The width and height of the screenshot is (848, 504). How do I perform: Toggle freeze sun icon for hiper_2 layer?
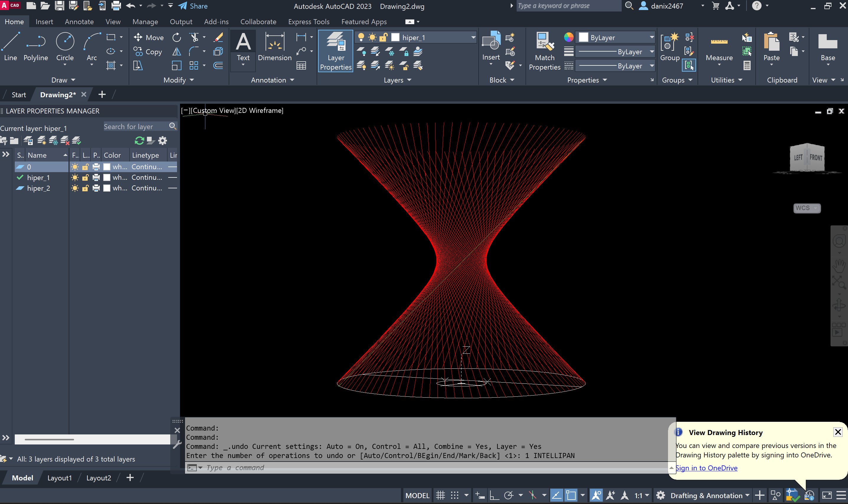pyautogui.click(x=75, y=188)
